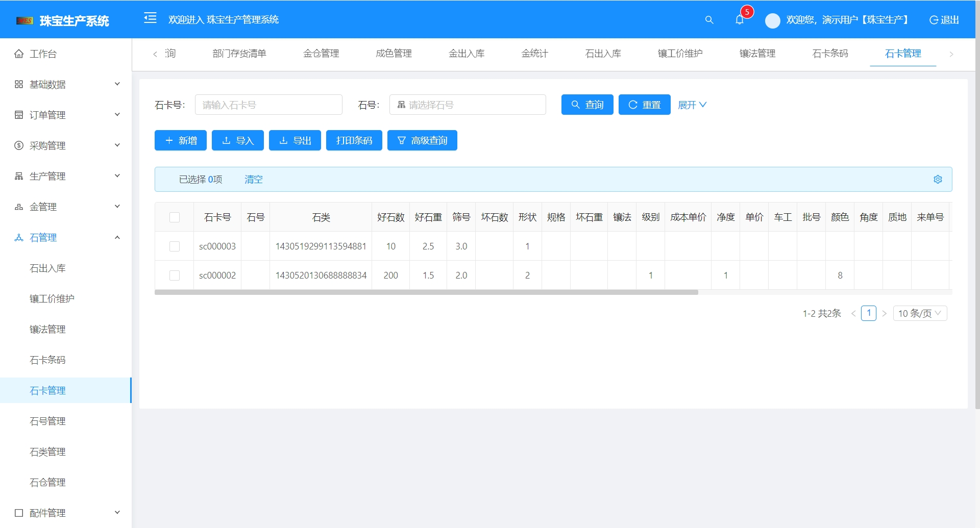Click the 石管理 sidebar icon
The image size is (980, 528).
coord(18,237)
